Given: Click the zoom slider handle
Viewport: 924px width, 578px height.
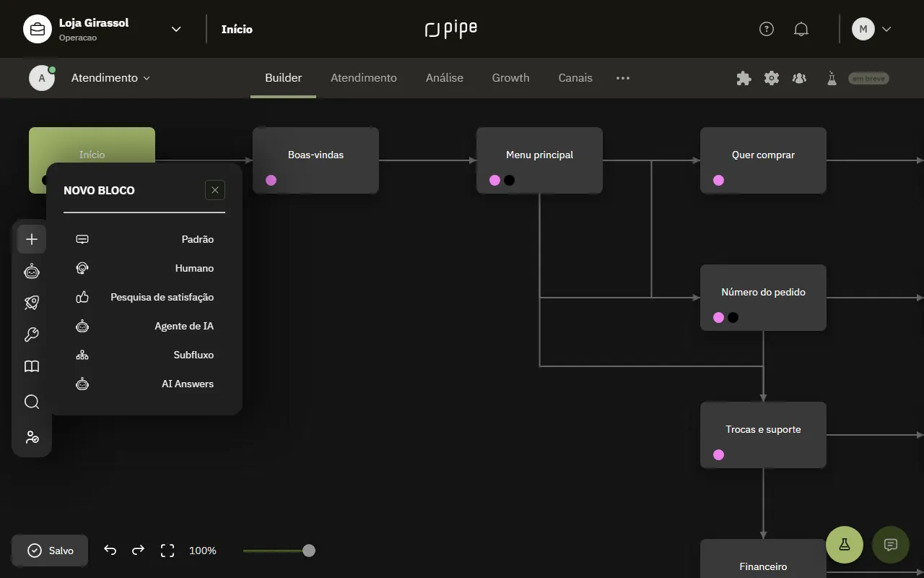Looking at the screenshot, I should coord(309,551).
